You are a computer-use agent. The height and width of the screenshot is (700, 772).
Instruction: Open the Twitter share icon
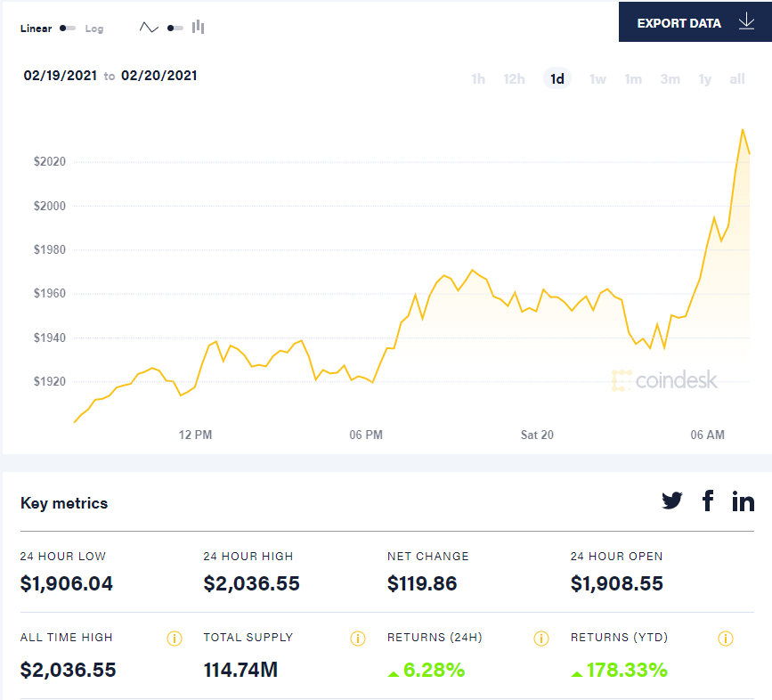672,501
